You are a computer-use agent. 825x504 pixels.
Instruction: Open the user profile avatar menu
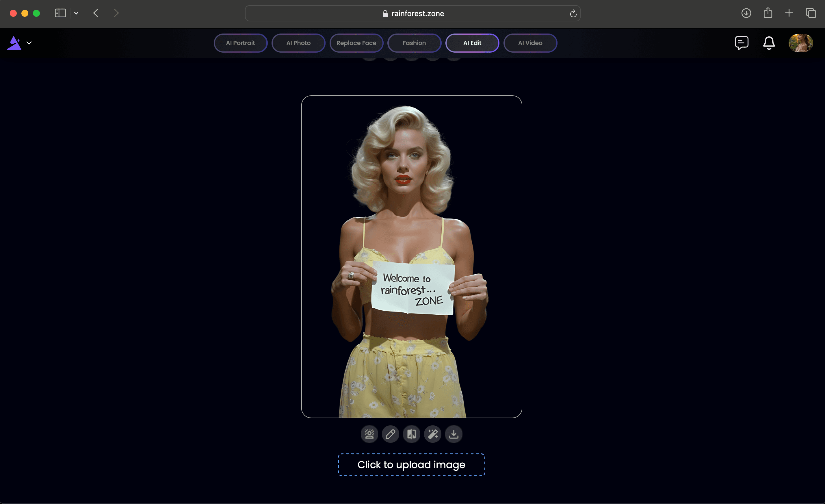[800, 42]
